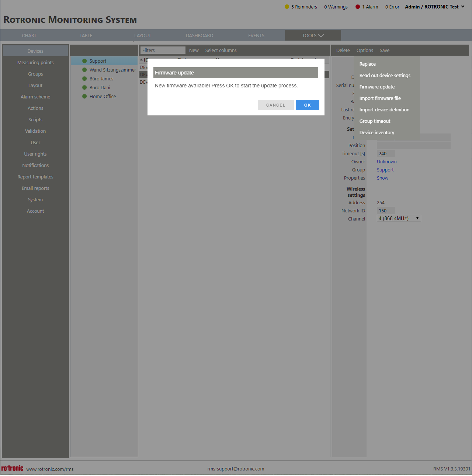
Task: Click the Support group link
Action: pos(385,170)
